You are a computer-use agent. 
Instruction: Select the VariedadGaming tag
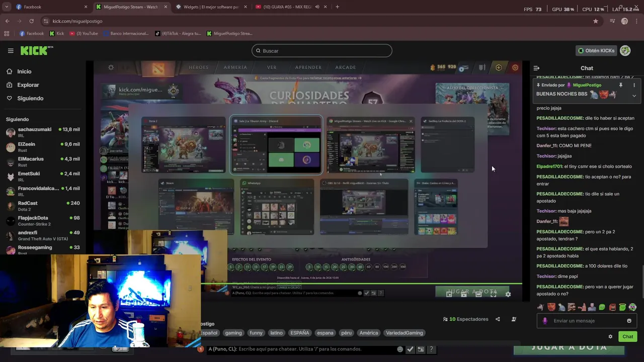tap(405, 333)
